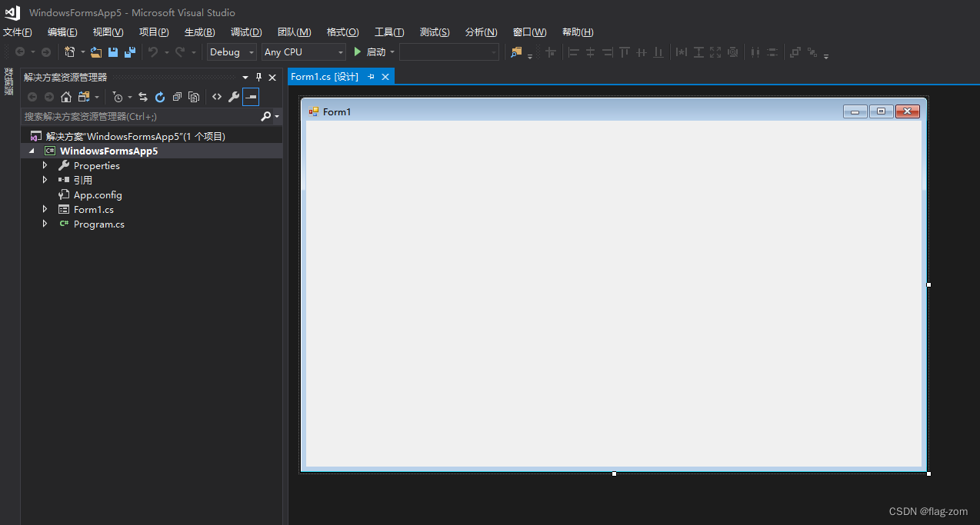Click the Solution Explorer search field
This screenshot has width=980, height=525.
[141, 116]
